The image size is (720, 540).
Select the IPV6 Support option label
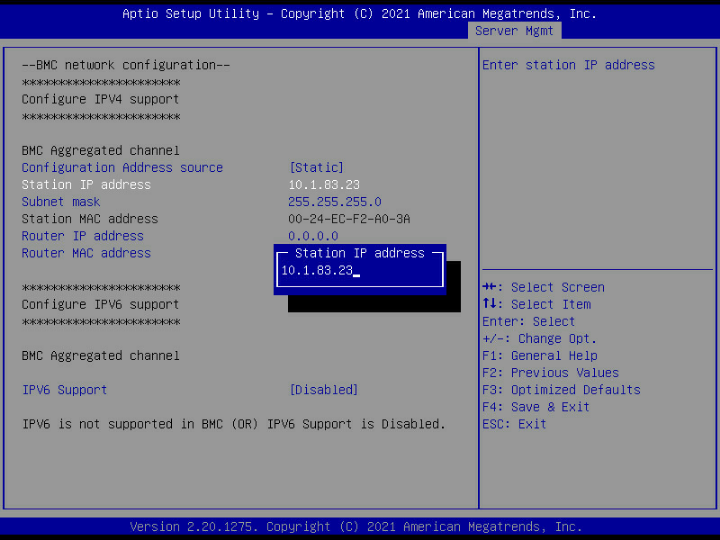(64, 390)
